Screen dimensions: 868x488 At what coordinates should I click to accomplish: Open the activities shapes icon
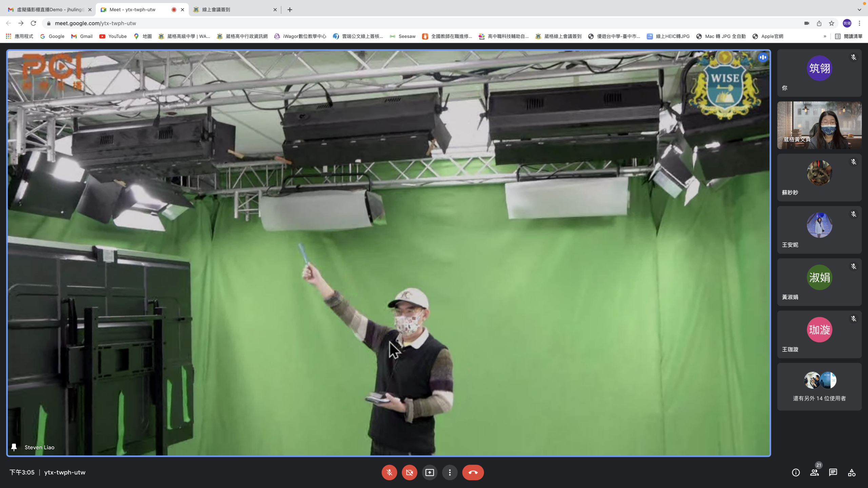(x=851, y=472)
